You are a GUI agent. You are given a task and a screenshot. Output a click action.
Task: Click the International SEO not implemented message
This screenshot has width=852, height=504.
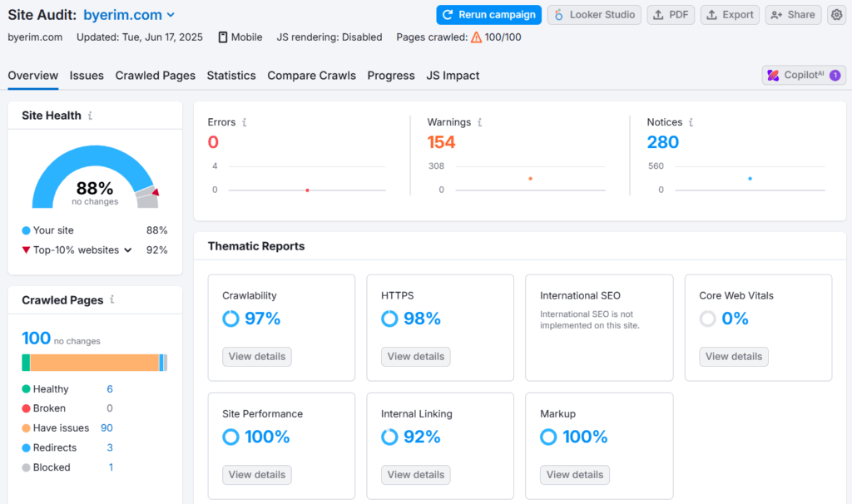[590, 320]
